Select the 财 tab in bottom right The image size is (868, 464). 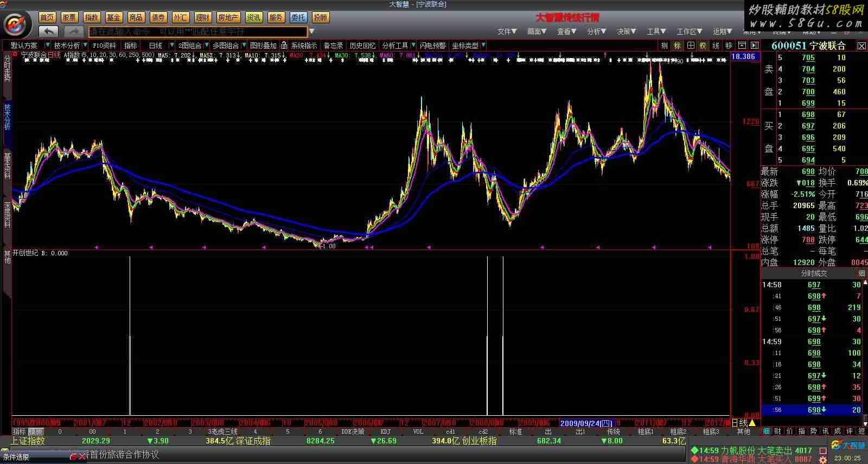coord(777,431)
